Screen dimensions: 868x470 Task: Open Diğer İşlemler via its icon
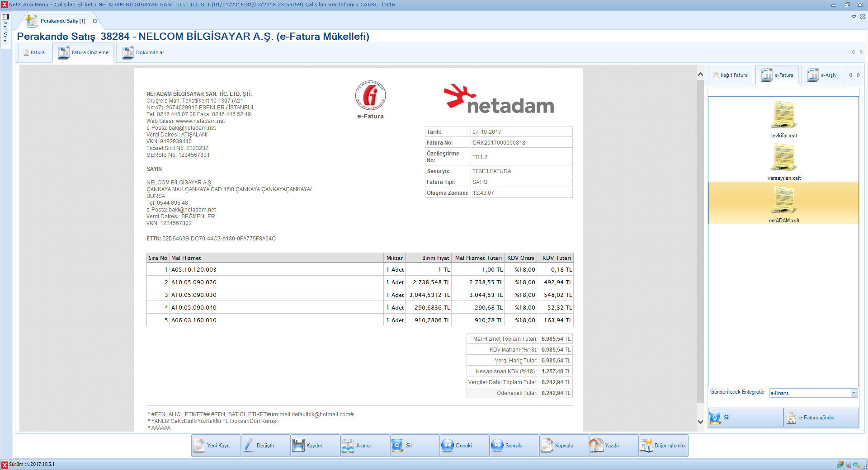click(646, 446)
